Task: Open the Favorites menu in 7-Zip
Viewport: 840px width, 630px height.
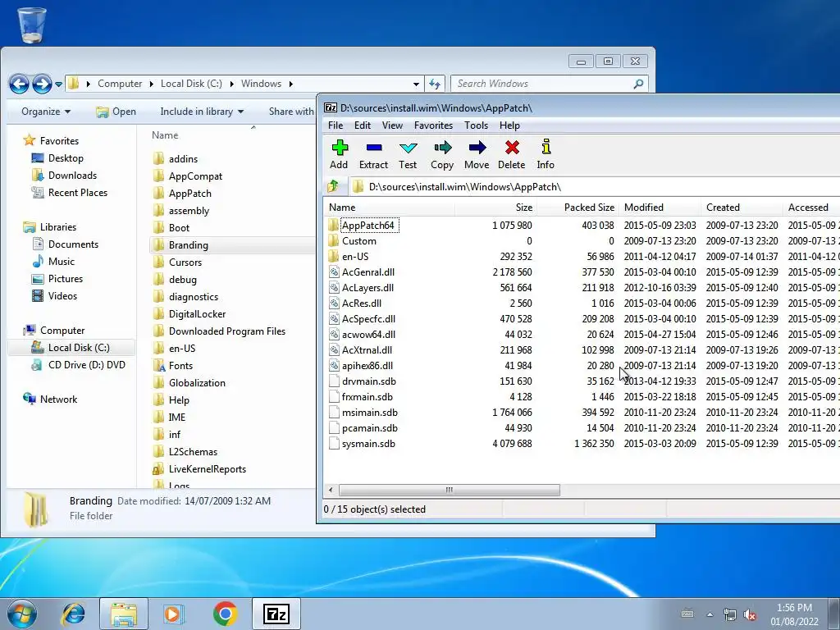Action: (433, 126)
